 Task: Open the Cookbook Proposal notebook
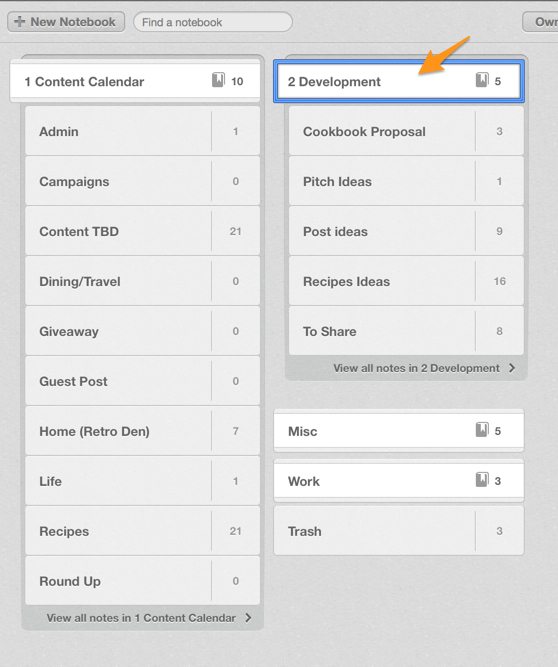coord(406,131)
